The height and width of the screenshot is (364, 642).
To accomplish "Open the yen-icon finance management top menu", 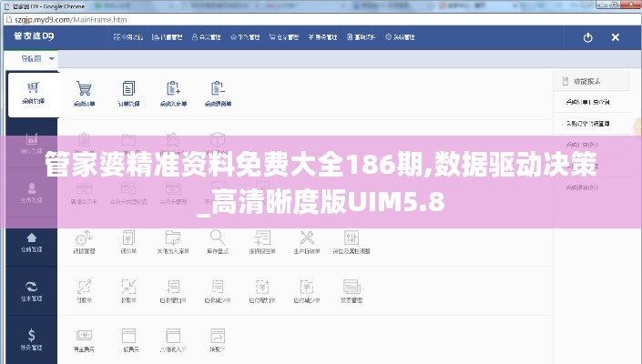I will (322, 37).
